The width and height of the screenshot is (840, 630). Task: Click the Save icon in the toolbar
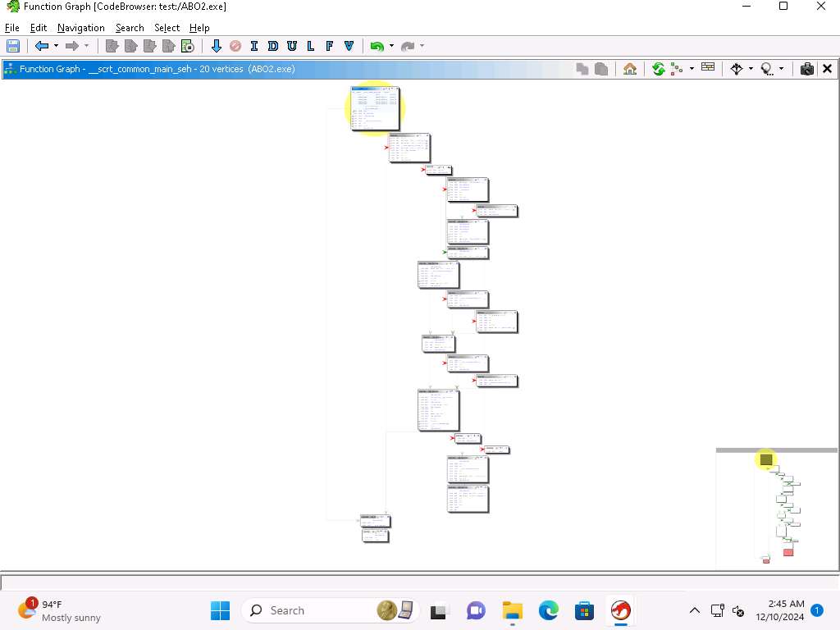13,46
